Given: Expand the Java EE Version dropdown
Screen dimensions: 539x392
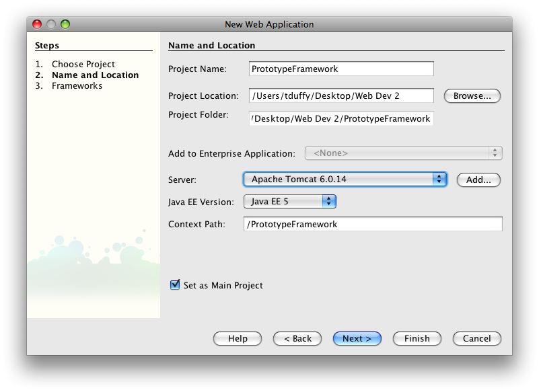Looking at the screenshot, I should click(290, 201).
